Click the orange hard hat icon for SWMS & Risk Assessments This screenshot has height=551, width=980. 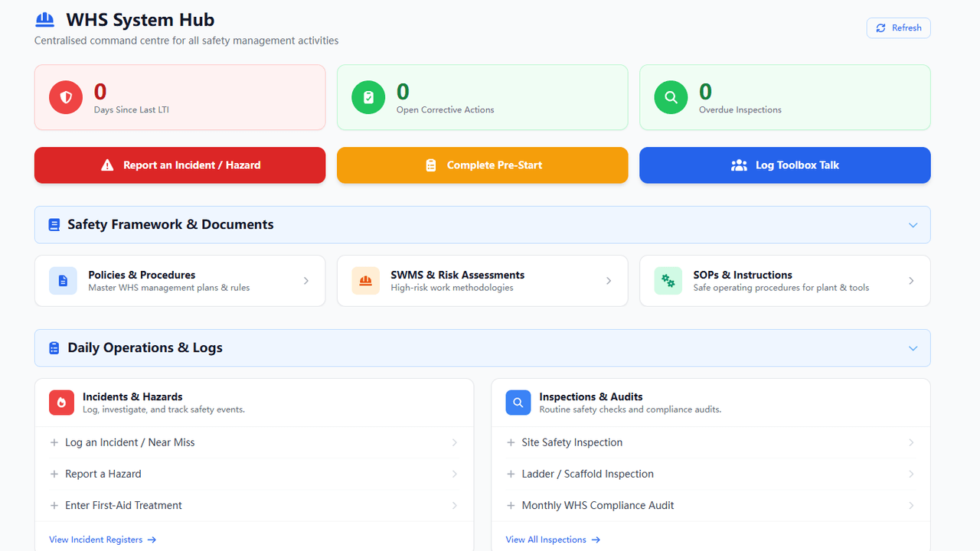pos(365,281)
